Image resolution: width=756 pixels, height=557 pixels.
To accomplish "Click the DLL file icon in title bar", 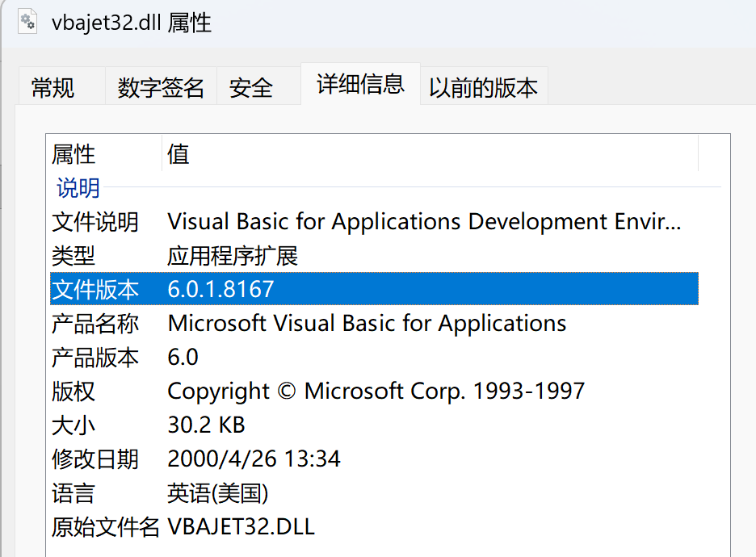I will pos(27,22).
